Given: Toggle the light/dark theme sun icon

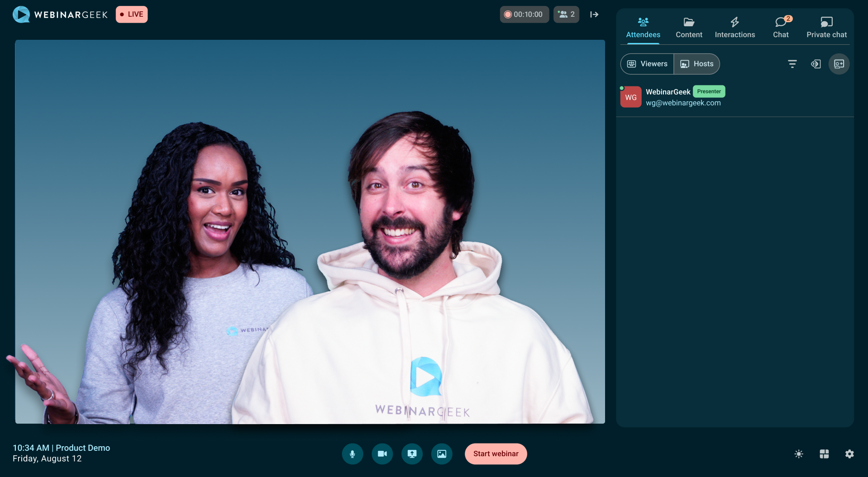Looking at the screenshot, I should coord(799,454).
